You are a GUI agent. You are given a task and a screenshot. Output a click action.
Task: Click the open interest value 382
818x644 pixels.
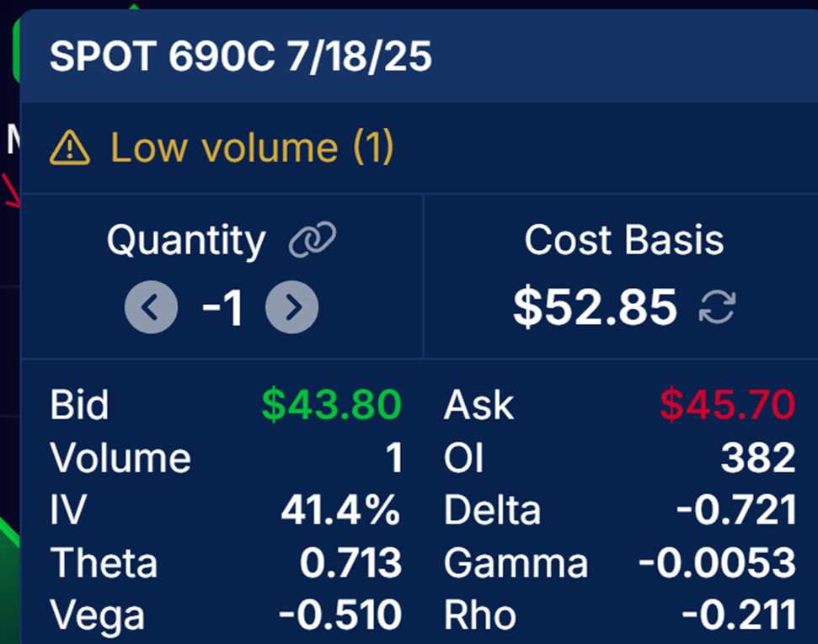coord(758,457)
